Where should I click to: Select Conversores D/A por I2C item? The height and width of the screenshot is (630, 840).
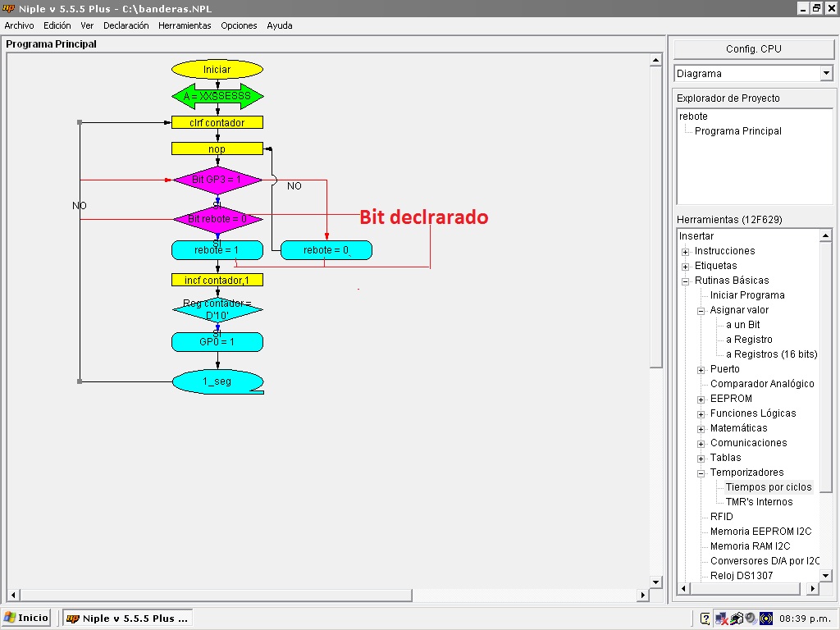(x=765, y=561)
